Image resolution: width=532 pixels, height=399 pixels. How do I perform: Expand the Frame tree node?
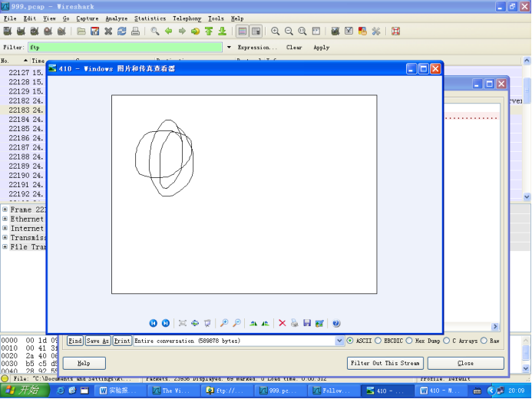(x=5, y=209)
